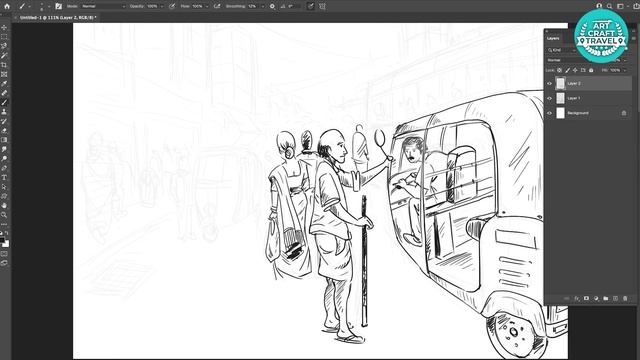Screen dimensions: 640x360
Task: Open the brush preset picker arrow
Action: pyautogui.click(x=49, y=7)
